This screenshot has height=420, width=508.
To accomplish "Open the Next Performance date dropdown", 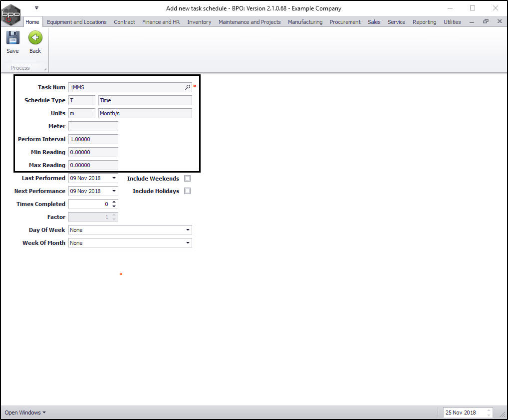I will [114, 191].
